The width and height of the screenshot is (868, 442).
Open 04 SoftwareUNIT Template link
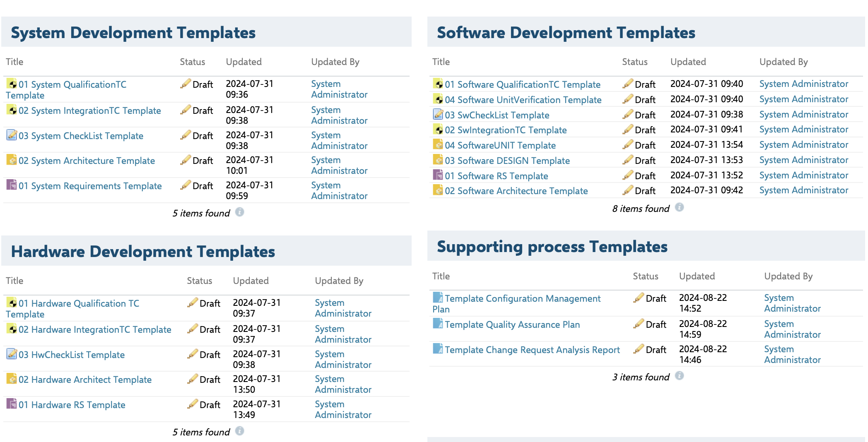(500, 145)
